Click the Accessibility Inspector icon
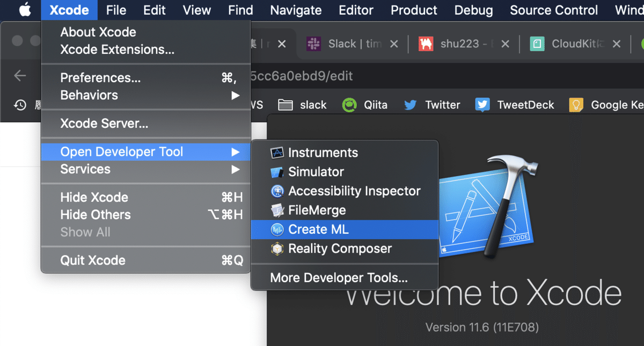 pyautogui.click(x=277, y=191)
